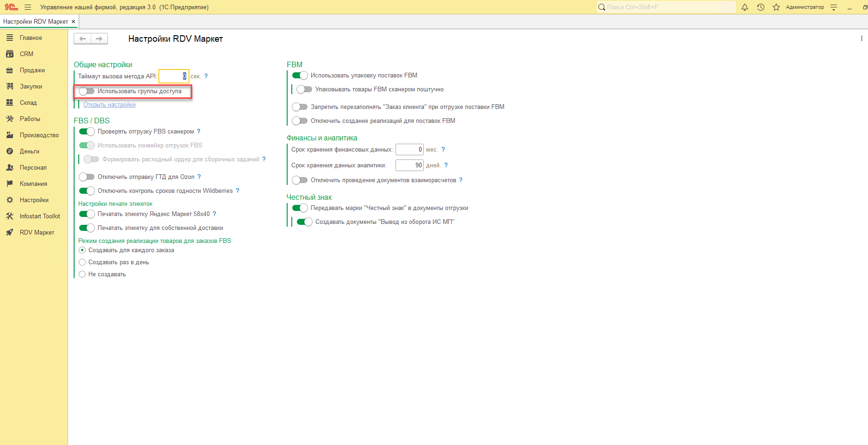Viewport: 868px width, 445px height.
Task: Close the Настройки RDV Маркет tab
Action: coord(73,21)
